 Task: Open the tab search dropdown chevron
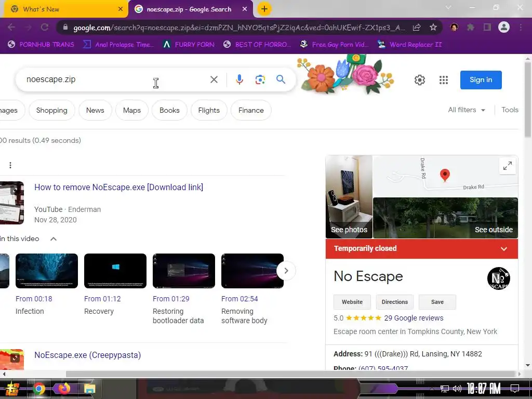point(448,7)
